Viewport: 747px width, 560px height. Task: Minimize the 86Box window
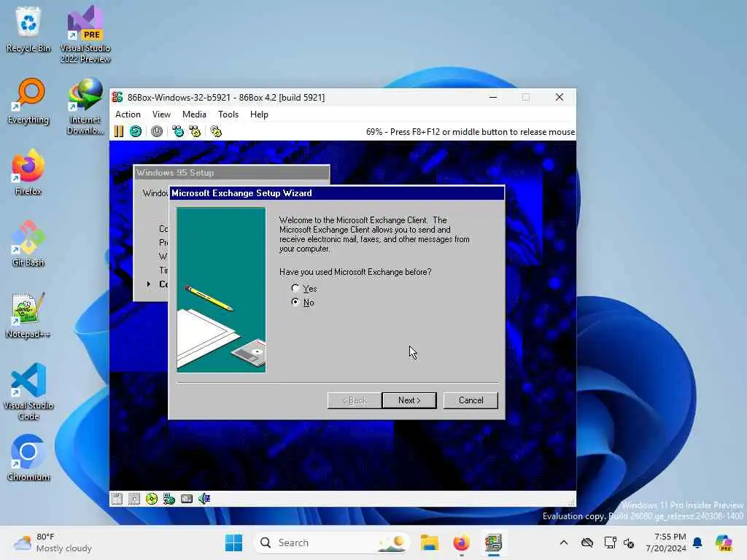pos(493,97)
